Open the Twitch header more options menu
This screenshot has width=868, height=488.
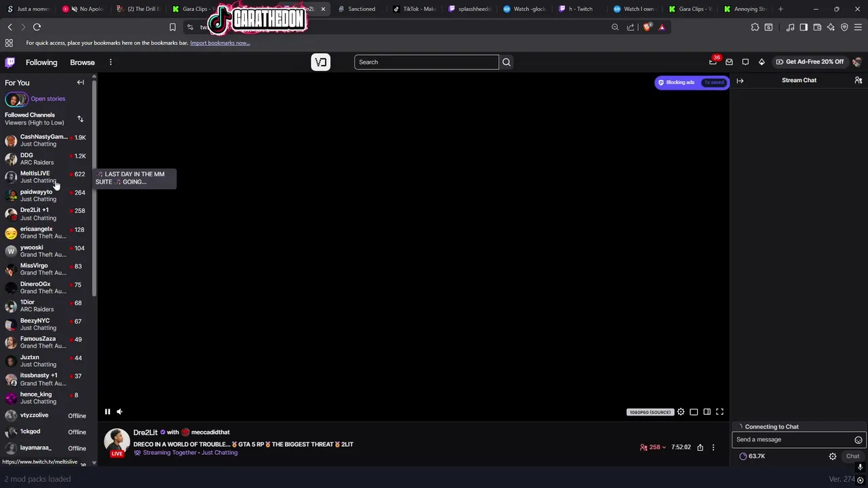(111, 62)
